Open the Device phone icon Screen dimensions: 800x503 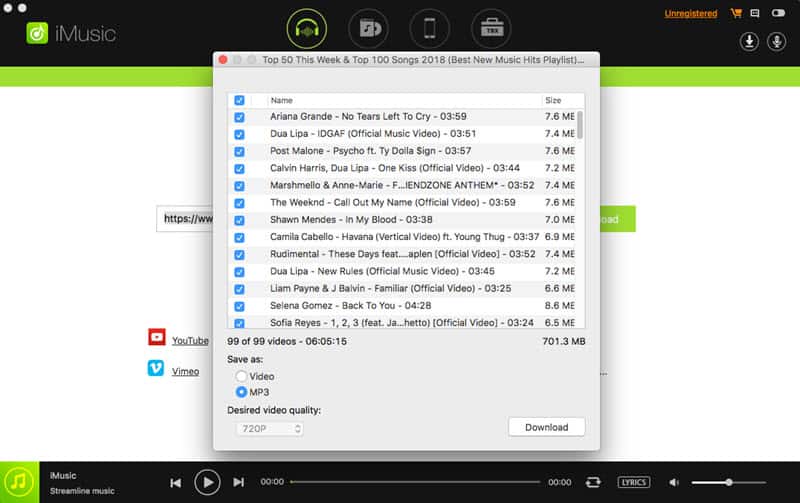pos(430,29)
